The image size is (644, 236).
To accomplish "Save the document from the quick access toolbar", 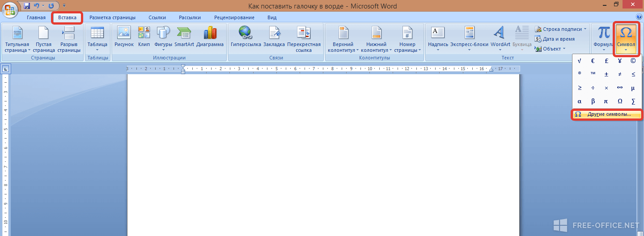I will coord(27,6).
